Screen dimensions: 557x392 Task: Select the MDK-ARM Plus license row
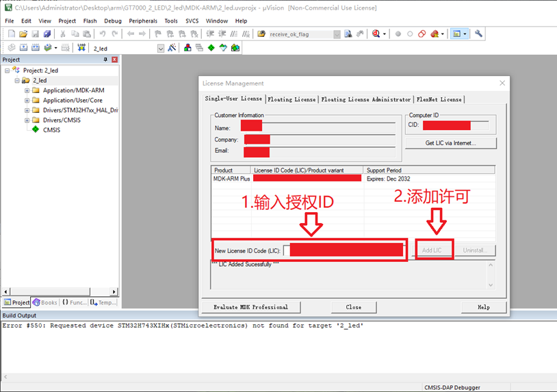352,179
